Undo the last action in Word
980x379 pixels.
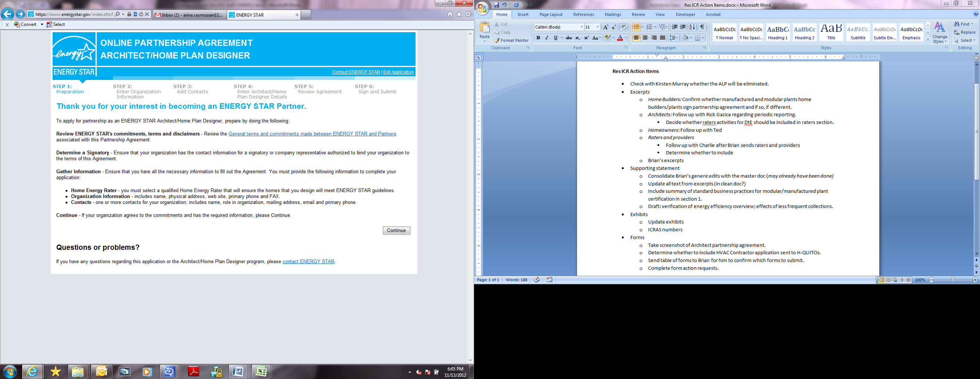504,5
